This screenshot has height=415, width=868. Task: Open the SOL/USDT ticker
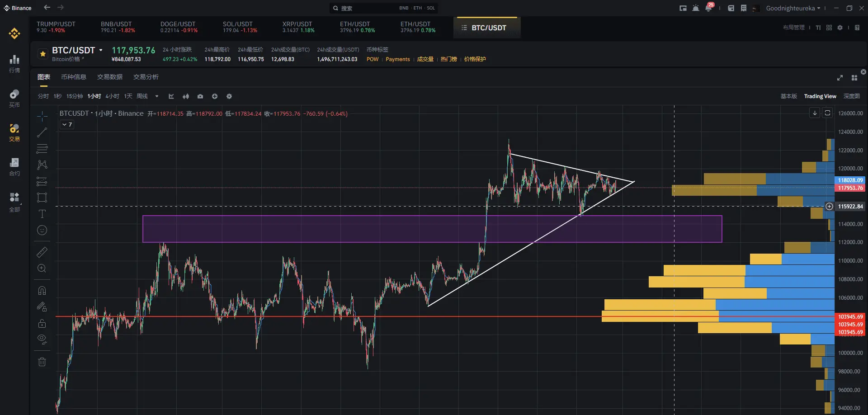[x=240, y=27]
